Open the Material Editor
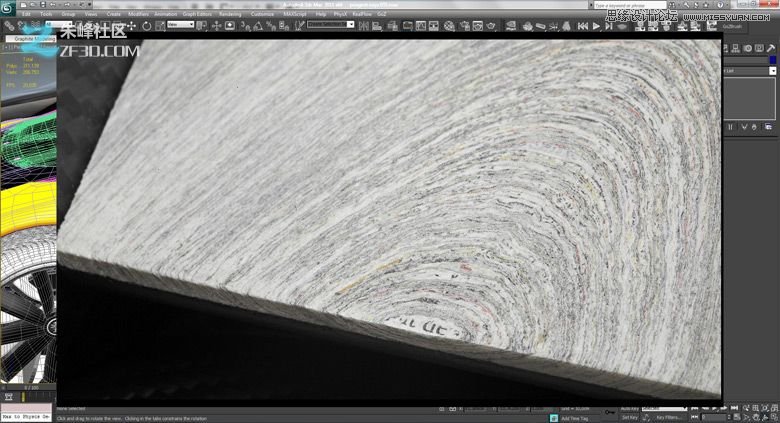The width and height of the screenshot is (780, 423). click(449, 25)
